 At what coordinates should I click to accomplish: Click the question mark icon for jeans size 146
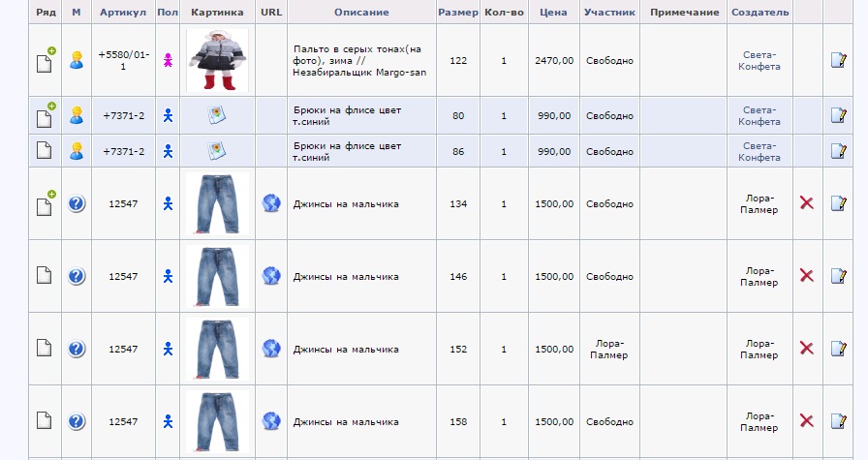point(77,276)
